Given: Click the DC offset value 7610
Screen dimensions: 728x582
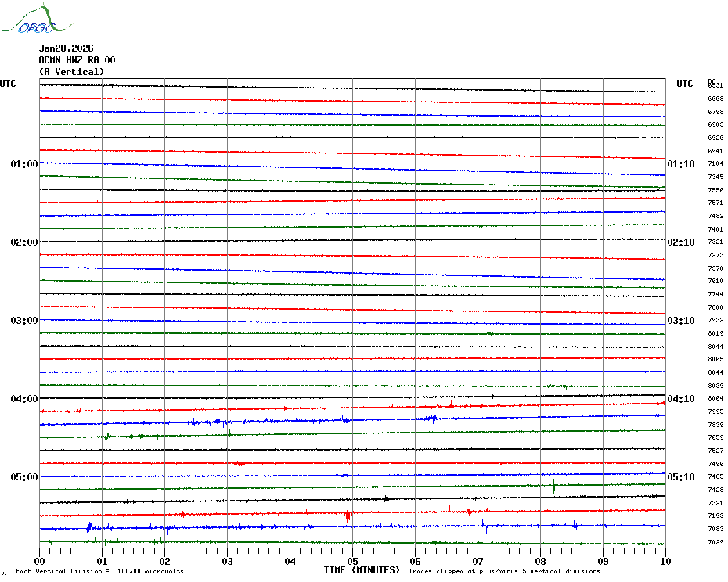Looking at the screenshot, I should coord(715,281).
